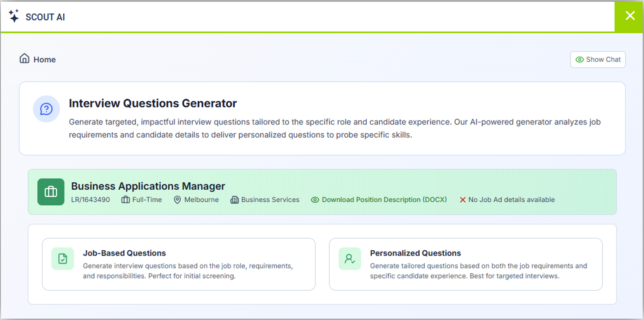Click the Business Services building icon

[x=235, y=200]
